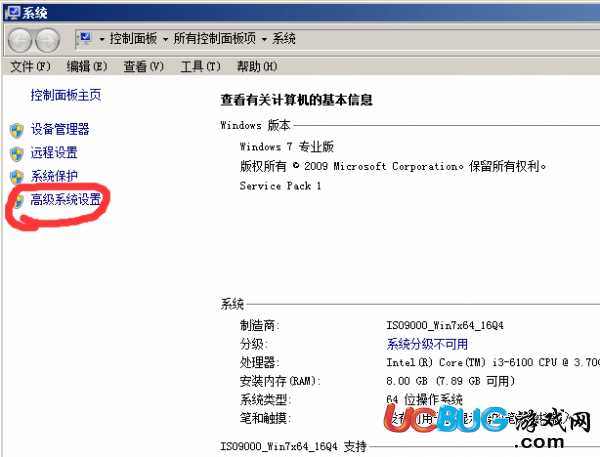Click the 制造商 label
Viewport: 600px width, 457px height.
[259, 326]
